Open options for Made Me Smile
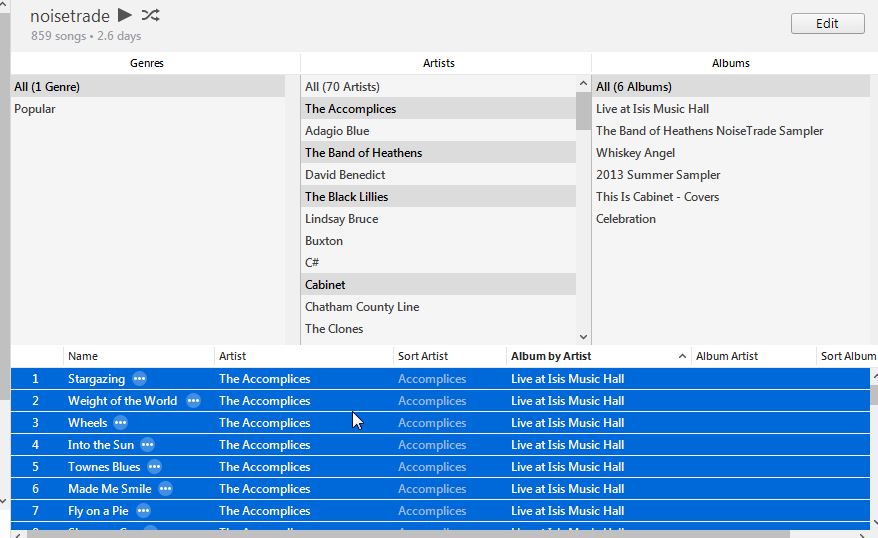The image size is (878, 538). pyautogui.click(x=165, y=489)
